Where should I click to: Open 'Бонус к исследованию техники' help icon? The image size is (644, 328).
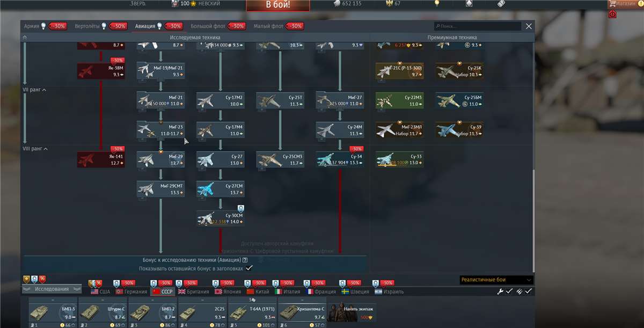point(245,260)
